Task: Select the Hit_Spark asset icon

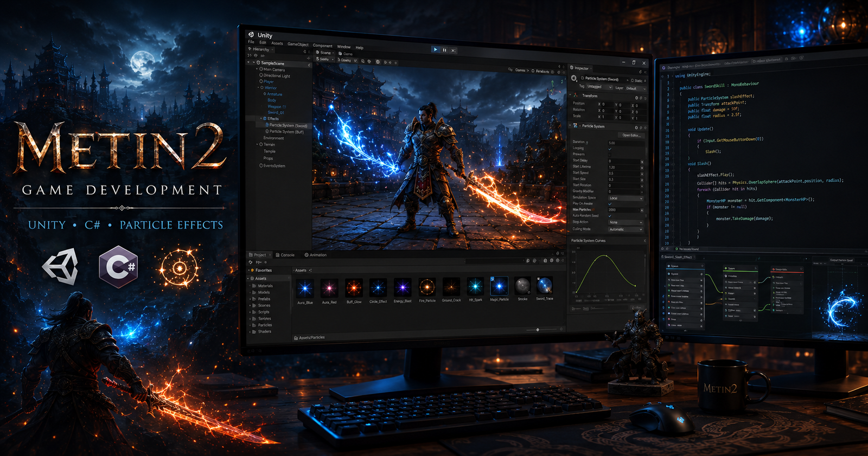Action: [x=475, y=286]
